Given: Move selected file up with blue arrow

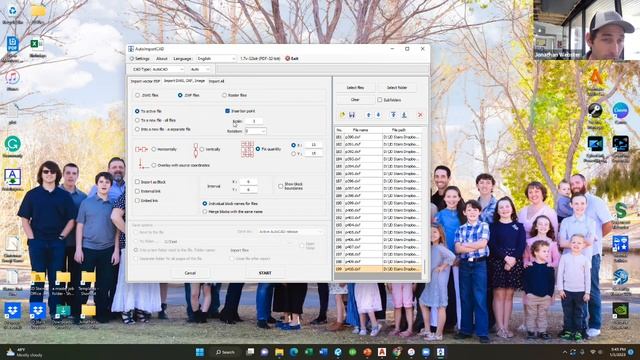Looking at the screenshot, I should click(369, 115).
